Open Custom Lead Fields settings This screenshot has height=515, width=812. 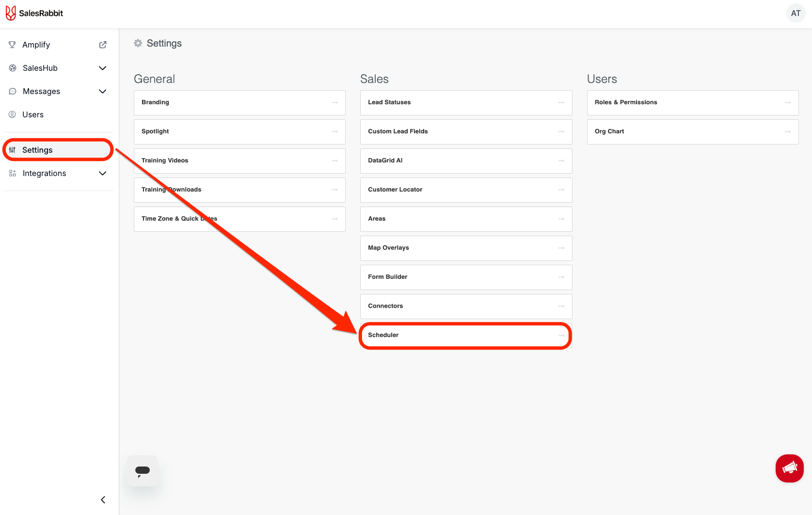click(x=466, y=132)
